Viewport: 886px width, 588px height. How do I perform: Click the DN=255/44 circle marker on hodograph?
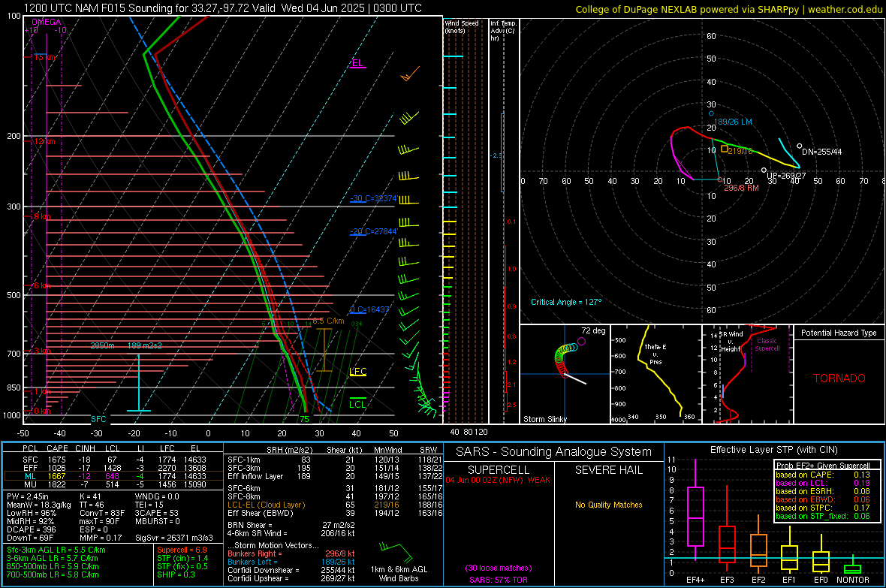799,146
